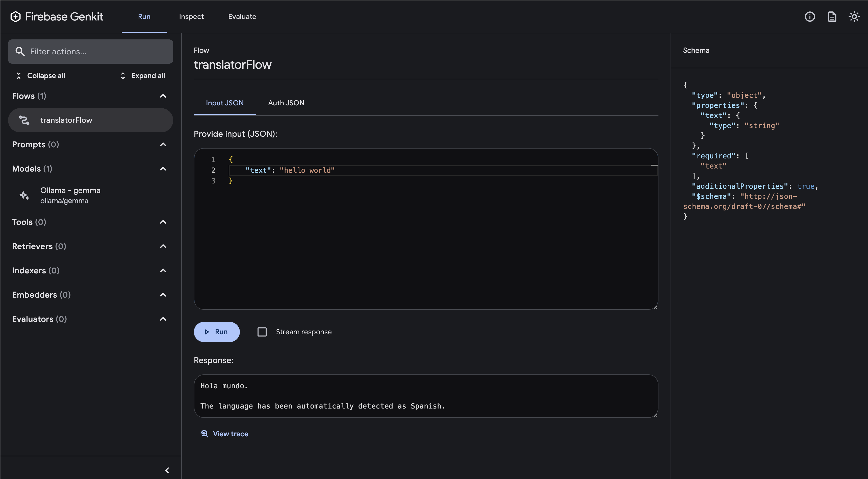Image resolution: width=868 pixels, height=479 pixels.
Task: Toggle the Prompts section chevron
Action: point(163,145)
